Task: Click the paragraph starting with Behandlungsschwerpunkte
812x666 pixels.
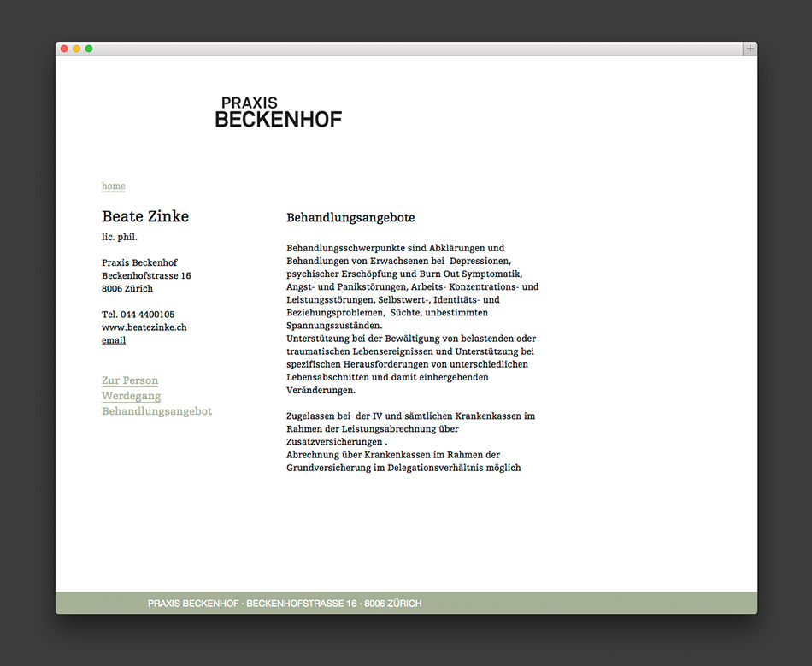Action: pos(412,286)
